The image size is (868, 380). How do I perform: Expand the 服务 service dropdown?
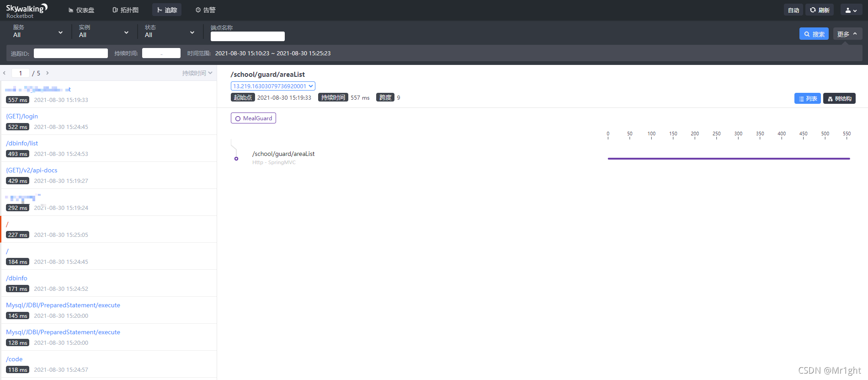[38, 32]
